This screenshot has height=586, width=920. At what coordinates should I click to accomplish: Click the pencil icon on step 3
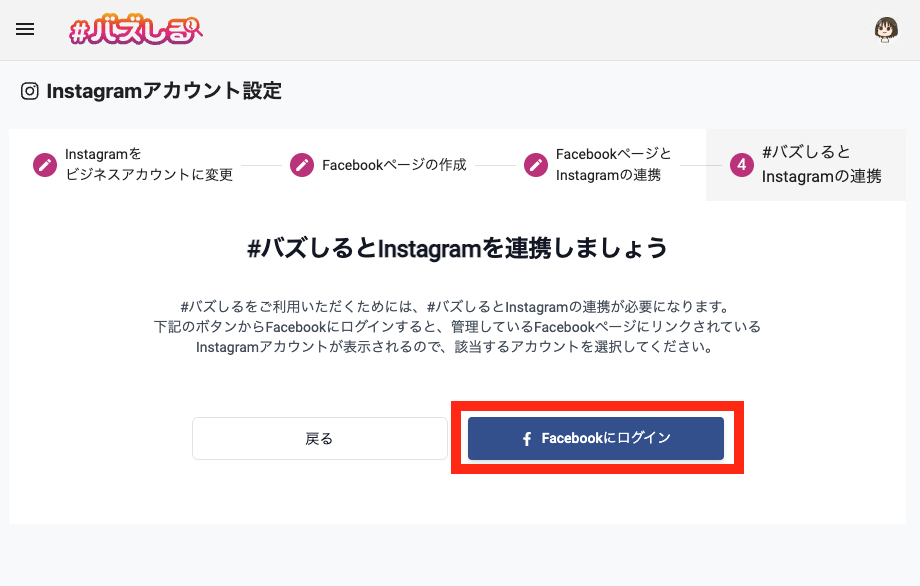535,165
